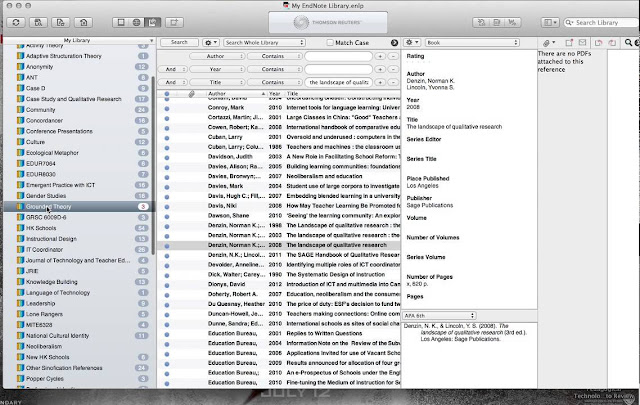Screen dimensions: 640x405
Task: Switch to Online Search mode globe icon
Action: [x=137, y=22]
